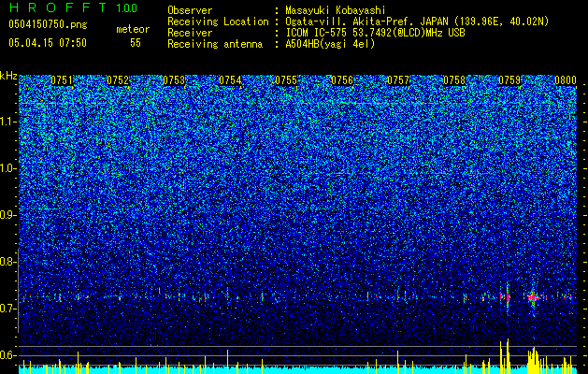This screenshot has width=588, height=374.
Task: Click the 0758 time marker
Action: tap(454, 80)
